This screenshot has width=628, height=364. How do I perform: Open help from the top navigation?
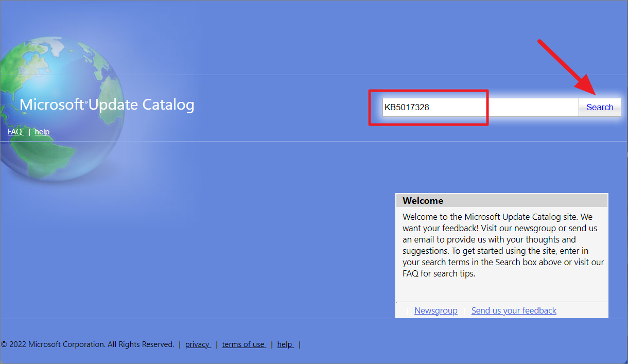(x=42, y=131)
